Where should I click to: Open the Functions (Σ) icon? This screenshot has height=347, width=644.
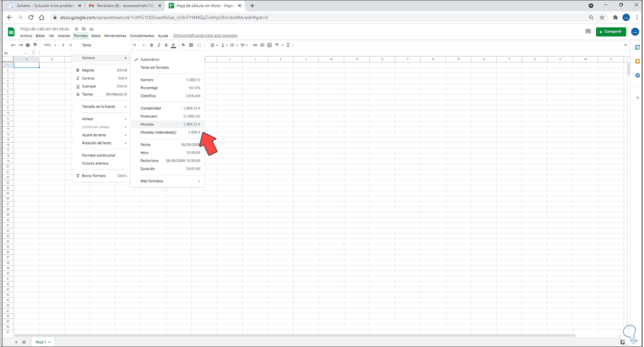[288, 45]
